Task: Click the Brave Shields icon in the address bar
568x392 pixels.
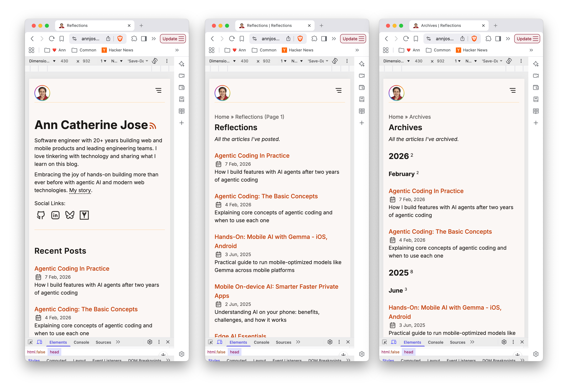Action: coord(120,39)
